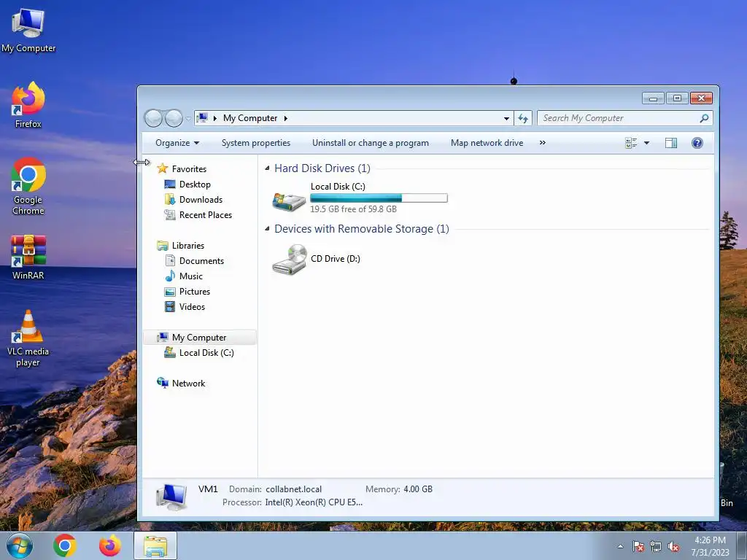Click the Favorites star icon in sidebar

[163, 168]
